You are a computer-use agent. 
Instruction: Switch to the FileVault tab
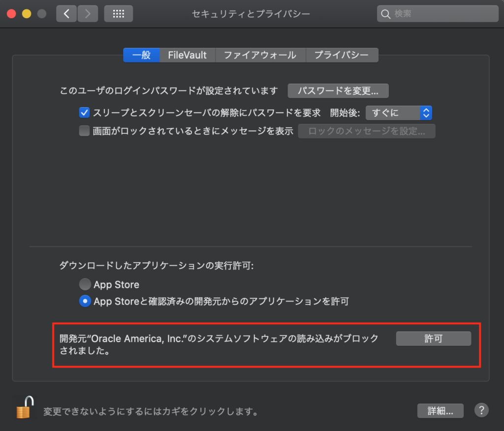point(188,55)
